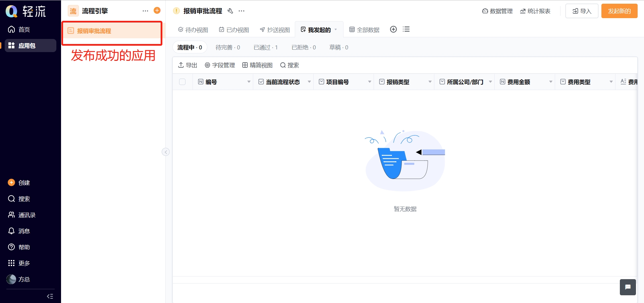Open 帮助 help

19,247
